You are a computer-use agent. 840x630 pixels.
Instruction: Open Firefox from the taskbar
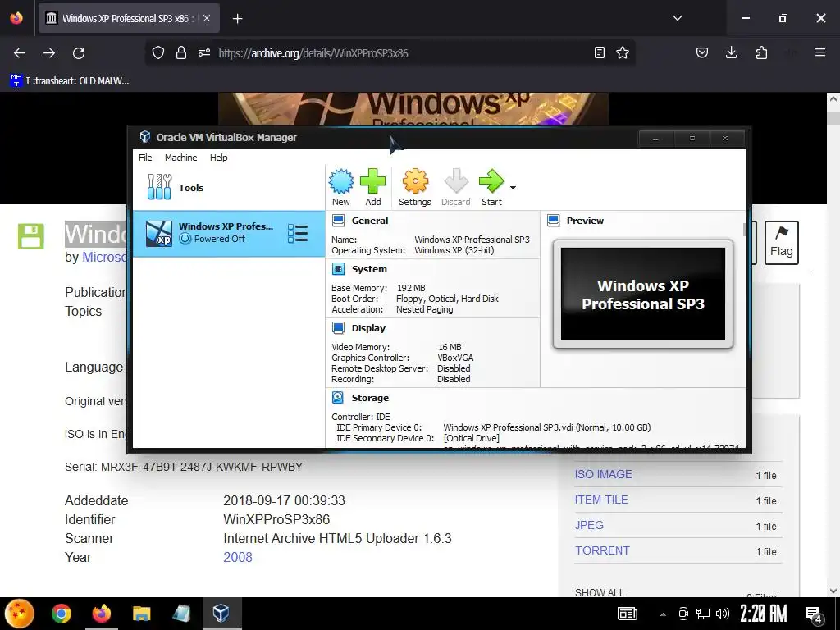(x=101, y=614)
